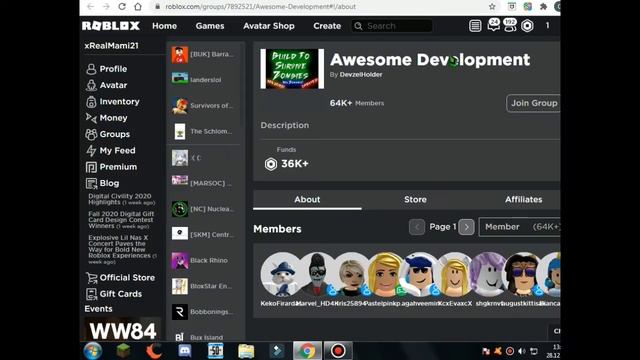The width and height of the screenshot is (640, 360).
Task: Open Money in sidebar
Action: 107,118
